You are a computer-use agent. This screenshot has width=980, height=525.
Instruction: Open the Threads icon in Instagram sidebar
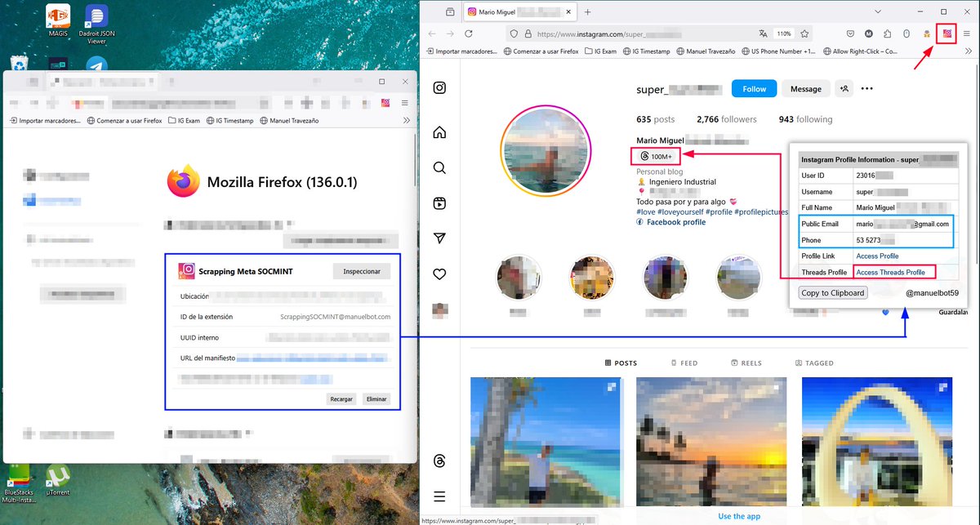click(x=439, y=461)
